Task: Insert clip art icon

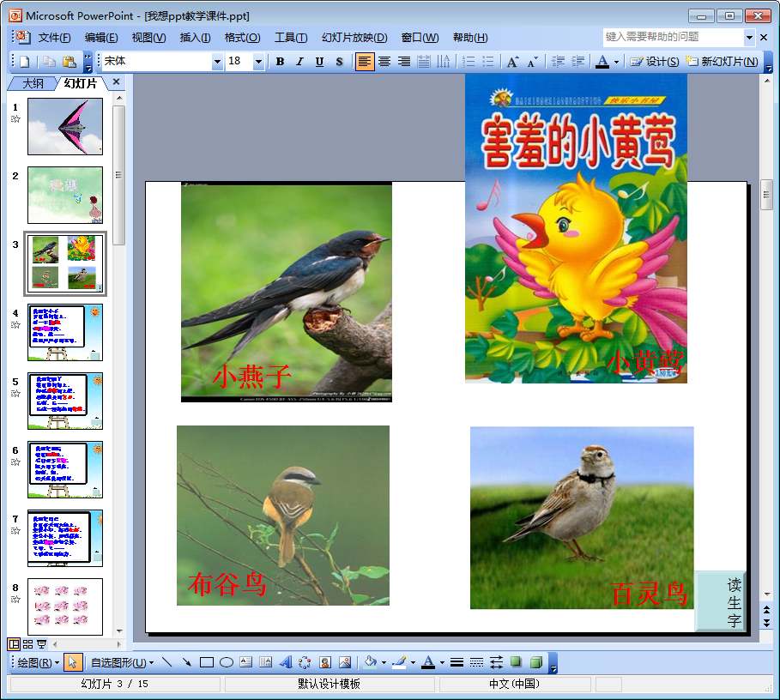Action: click(325, 662)
